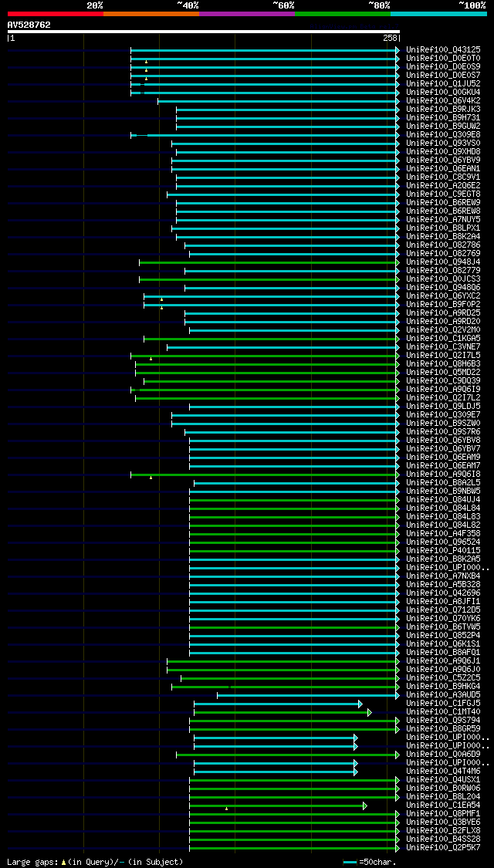Click the orange ~40% identity legend segment
Screen dimensions: 494x868
pyautogui.click(x=151, y=13)
